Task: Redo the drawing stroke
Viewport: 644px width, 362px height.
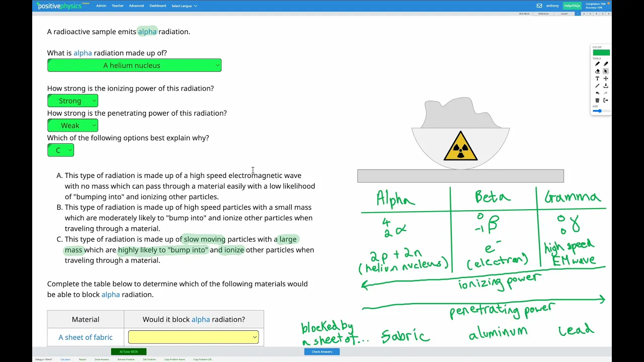Action: [x=606, y=93]
